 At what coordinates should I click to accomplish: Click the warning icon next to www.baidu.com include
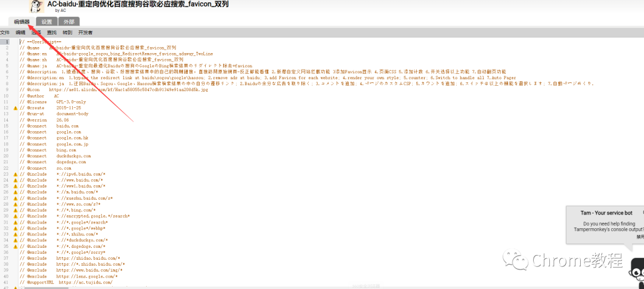pos(16,180)
